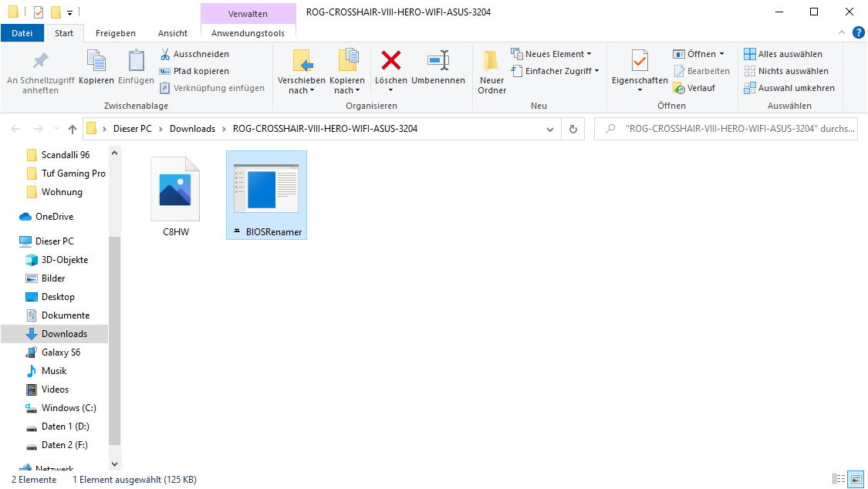Screen dimensions: 868x489
Task: Go up one folder level
Action: [x=73, y=129]
